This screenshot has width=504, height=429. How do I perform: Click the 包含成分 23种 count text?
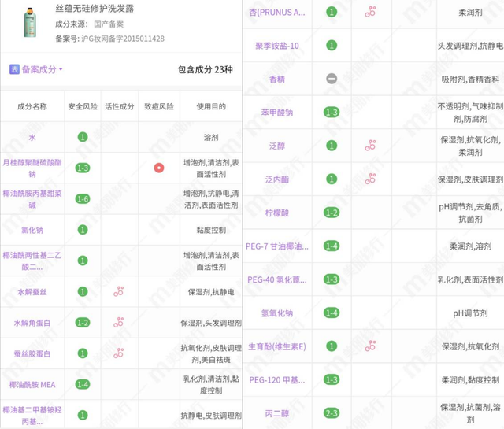pyautogui.click(x=205, y=69)
